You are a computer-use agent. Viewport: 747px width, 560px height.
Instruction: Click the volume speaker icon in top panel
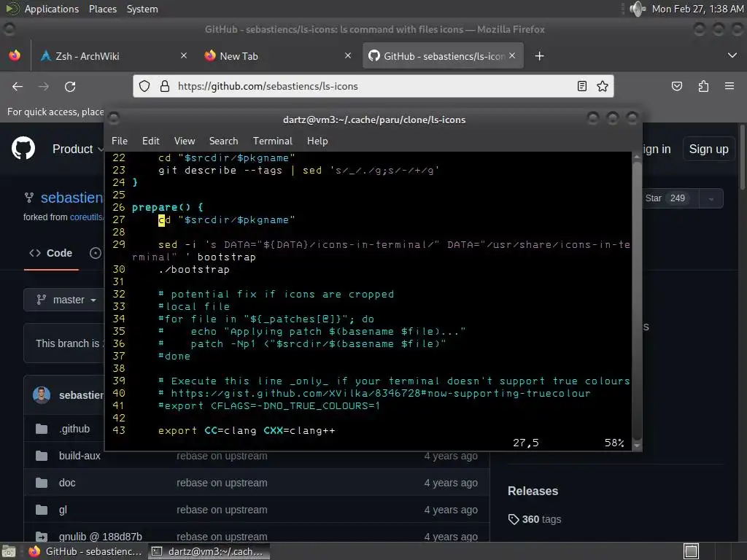pos(638,9)
